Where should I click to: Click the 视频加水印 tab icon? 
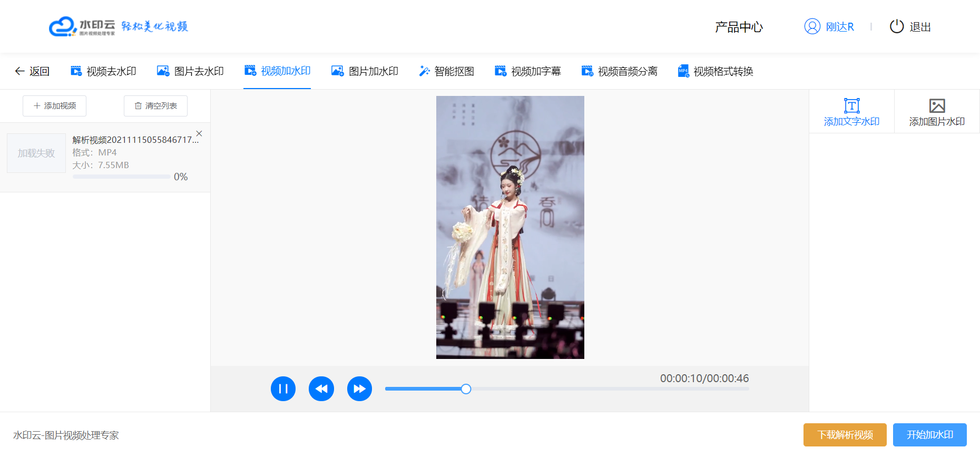coord(250,70)
